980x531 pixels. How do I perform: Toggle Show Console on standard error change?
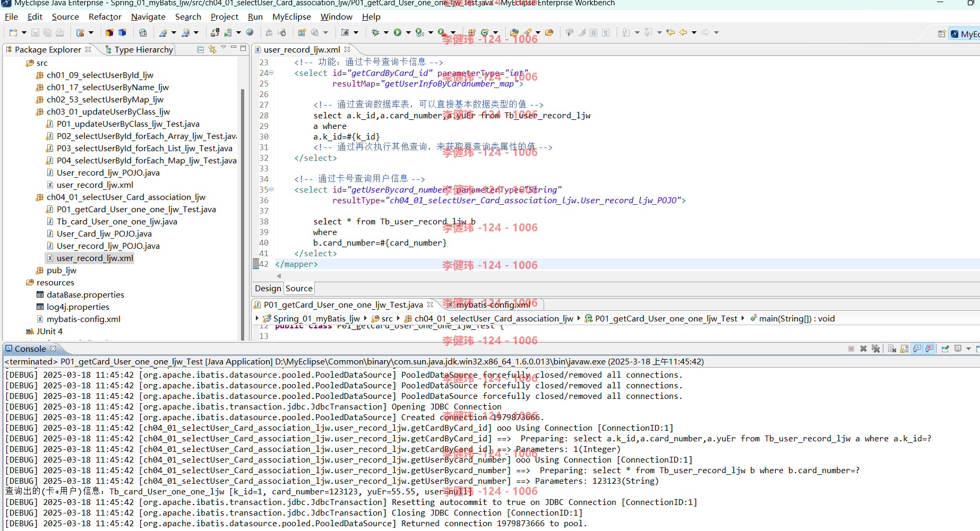929,349
